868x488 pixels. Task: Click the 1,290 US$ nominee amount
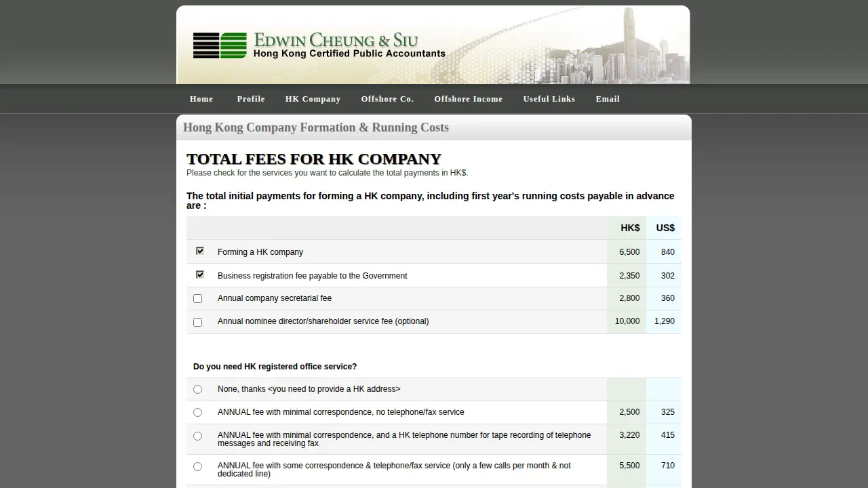pos(665,321)
